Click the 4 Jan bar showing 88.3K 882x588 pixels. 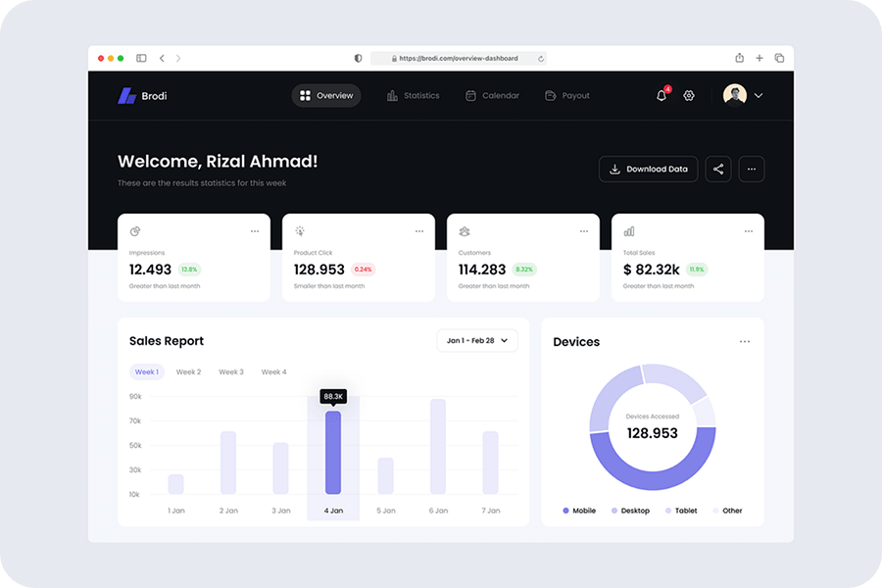tap(333, 451)
